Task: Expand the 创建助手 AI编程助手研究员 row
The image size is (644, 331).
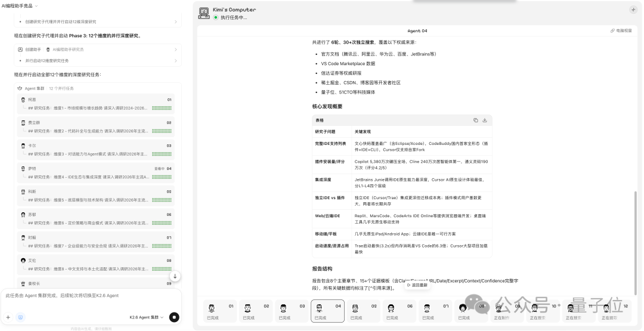Action: 98,50
